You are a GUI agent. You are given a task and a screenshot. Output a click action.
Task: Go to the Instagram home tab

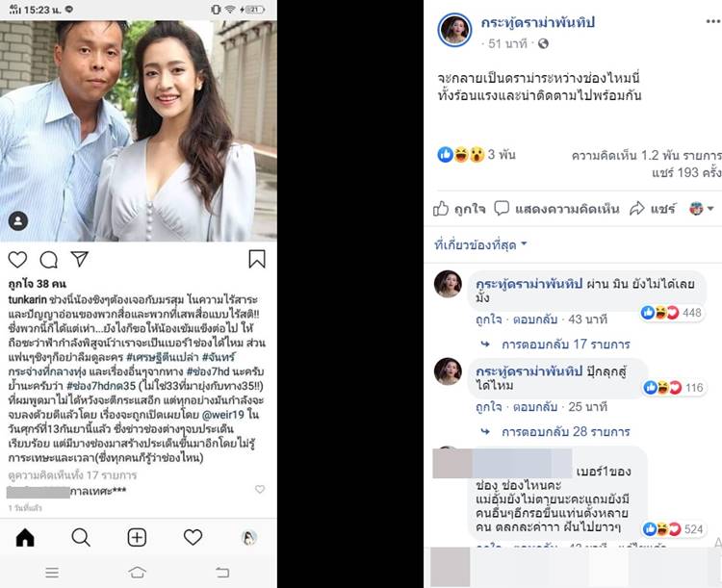click(x=25, y=538)
